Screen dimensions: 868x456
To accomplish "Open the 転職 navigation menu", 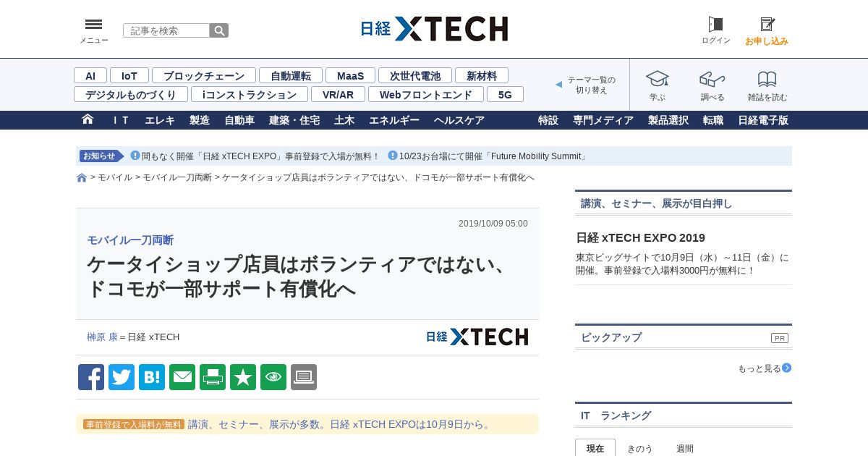I will 713,120.
